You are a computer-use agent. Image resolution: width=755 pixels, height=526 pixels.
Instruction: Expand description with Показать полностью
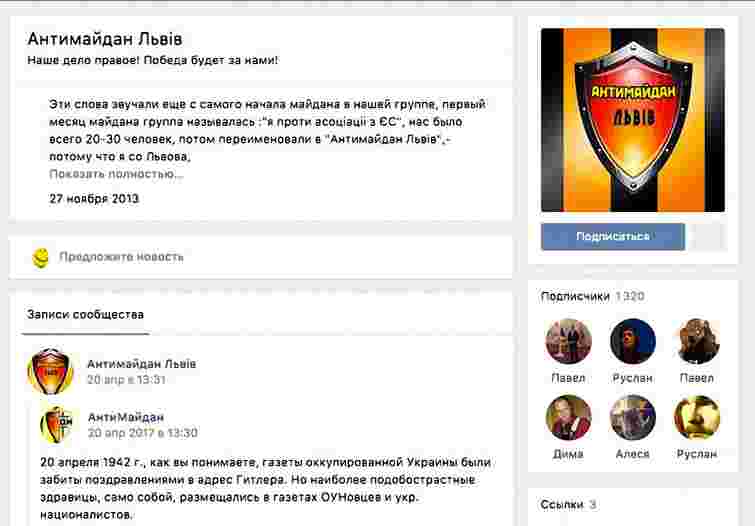(x=116, y=174)
